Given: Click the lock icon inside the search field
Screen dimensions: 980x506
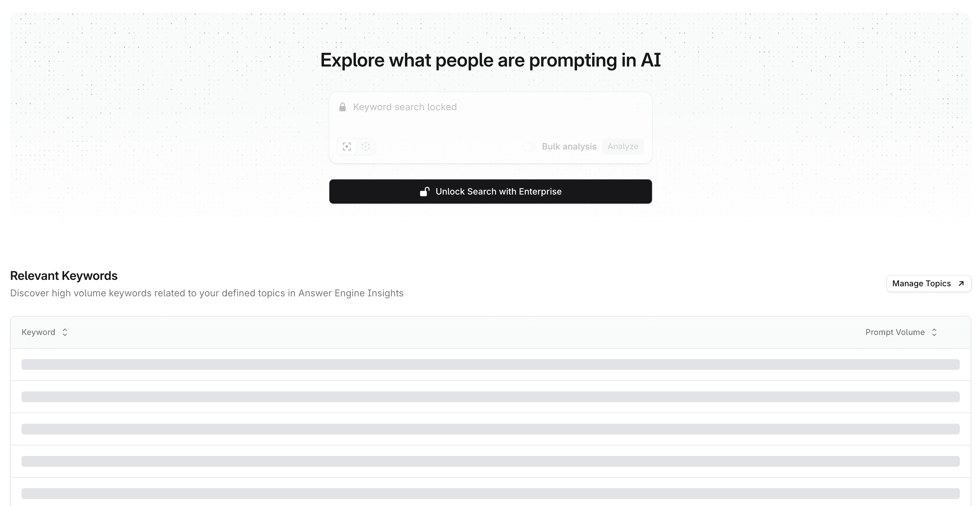Looking at the screenshot, I should tap(342, 107).
